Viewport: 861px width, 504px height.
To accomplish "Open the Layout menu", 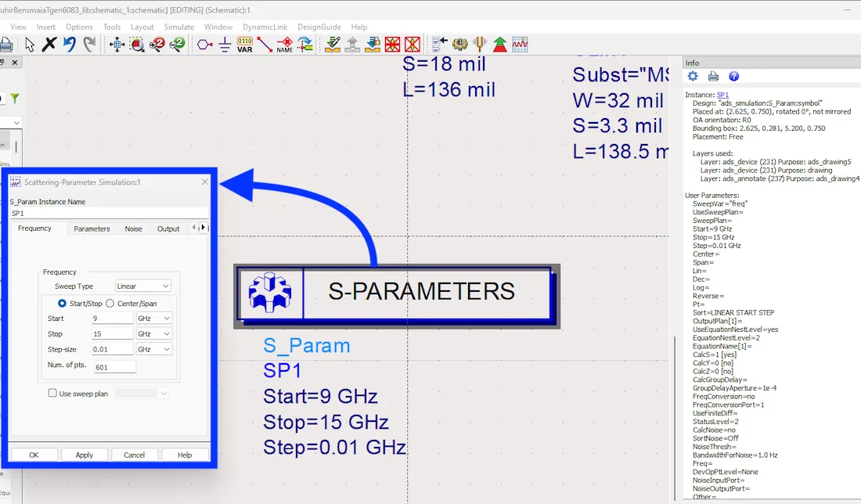I will pos(142,27).
